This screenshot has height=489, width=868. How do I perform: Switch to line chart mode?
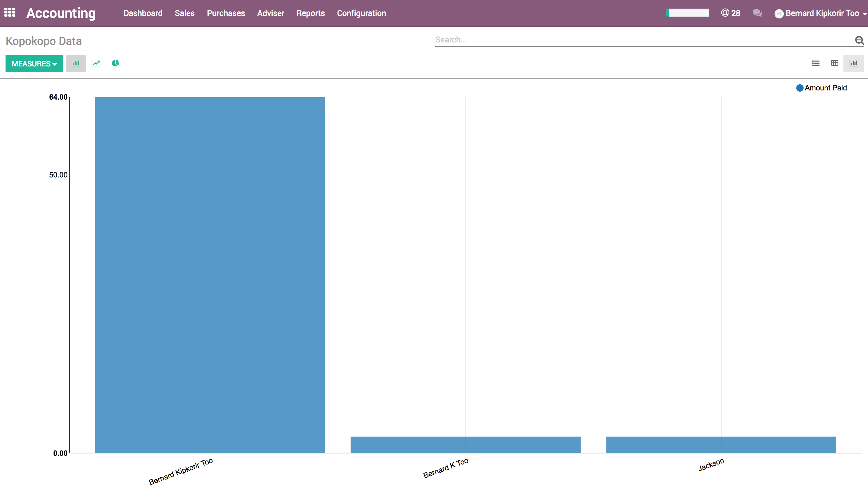(96, 63)
